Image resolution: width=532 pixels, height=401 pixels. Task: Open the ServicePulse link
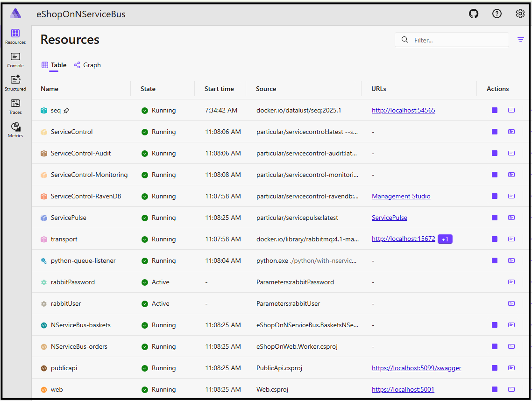pyautogui.click(x=389, y=217)
